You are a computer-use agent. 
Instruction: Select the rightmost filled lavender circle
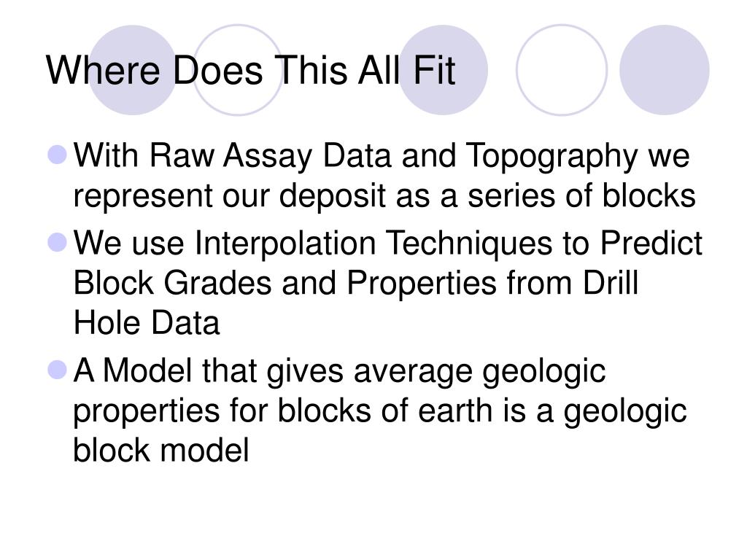665,70
